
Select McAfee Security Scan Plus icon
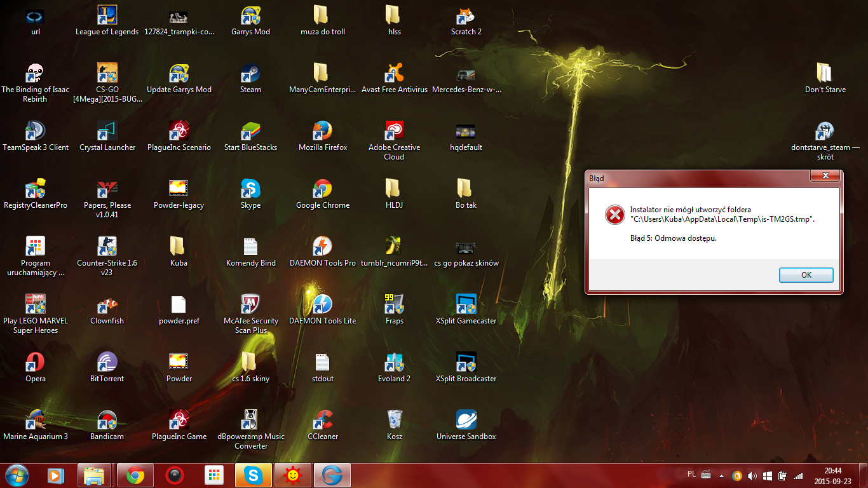point(251,314)
